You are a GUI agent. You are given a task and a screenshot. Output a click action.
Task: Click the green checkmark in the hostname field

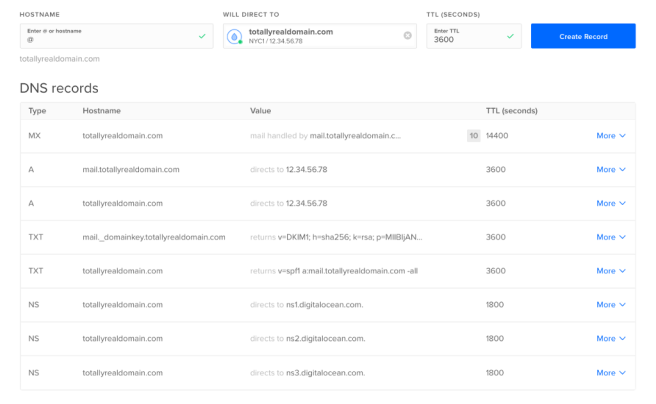[x=202, y=36]
